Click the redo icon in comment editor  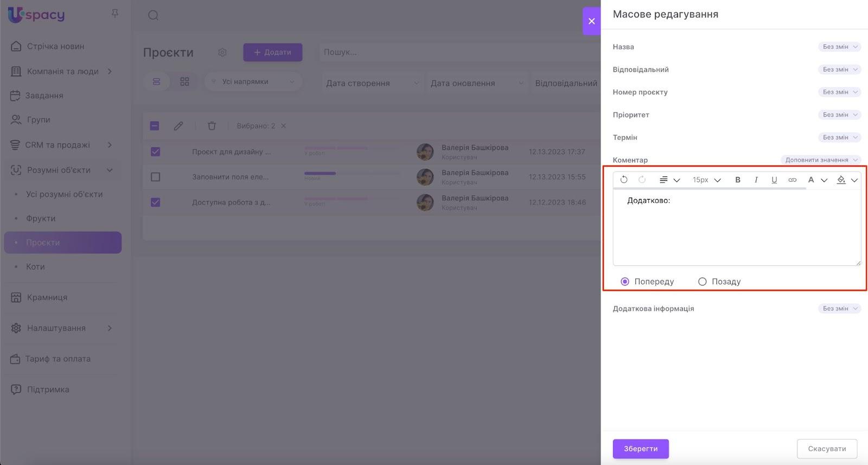tap(642, 180)
